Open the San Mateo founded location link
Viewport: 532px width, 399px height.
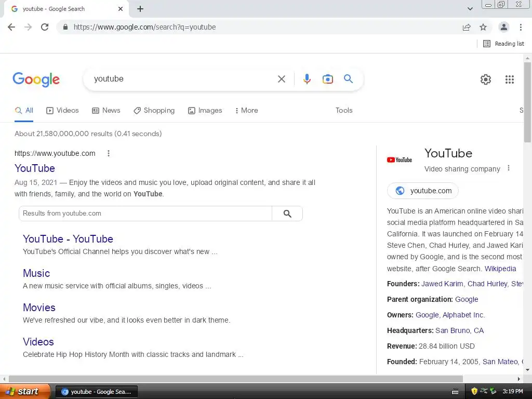point(500,362)
